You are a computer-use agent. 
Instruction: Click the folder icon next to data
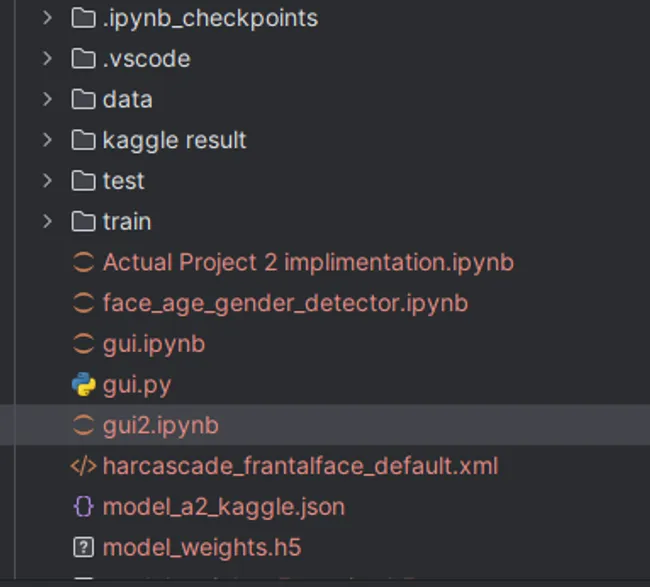[x=83, y=99]
